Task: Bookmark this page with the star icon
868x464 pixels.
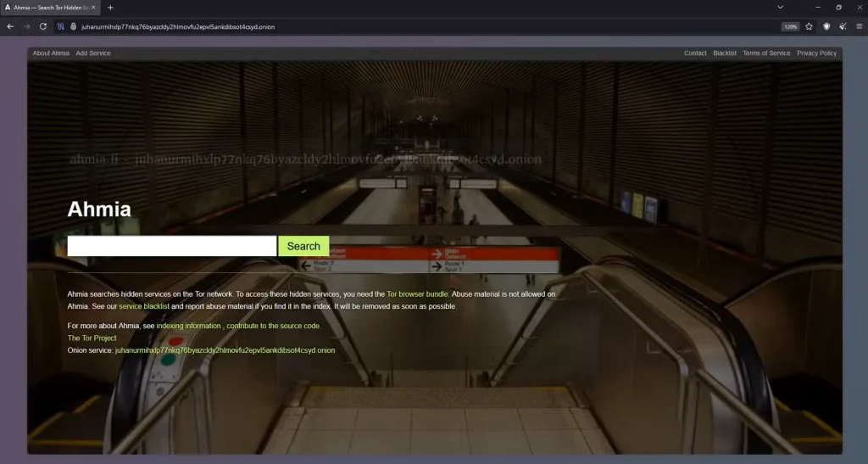Action: coord(809,26)
